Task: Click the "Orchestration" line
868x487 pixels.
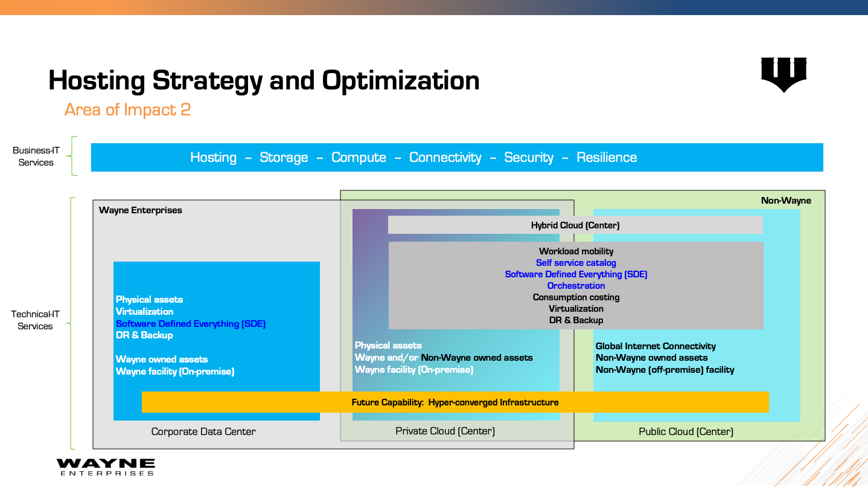Action: tap(576, 286)
